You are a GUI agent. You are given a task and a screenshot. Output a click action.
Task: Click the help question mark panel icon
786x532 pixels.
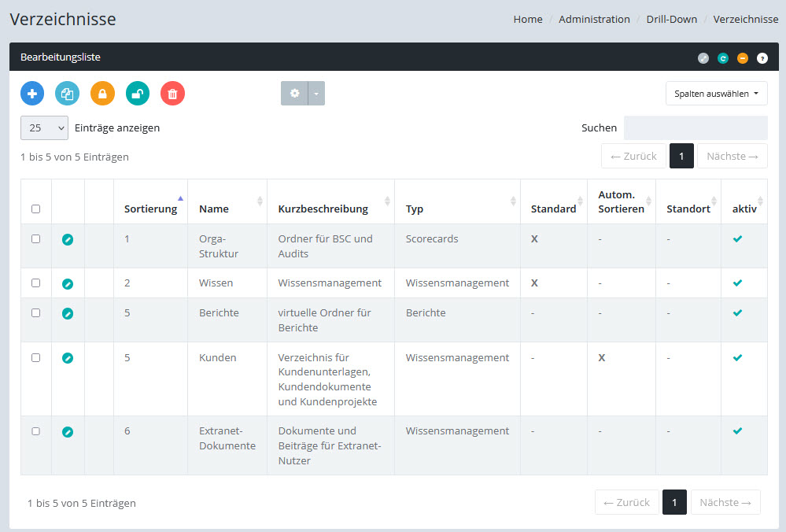pyautogui.click(x=762, y=58)
